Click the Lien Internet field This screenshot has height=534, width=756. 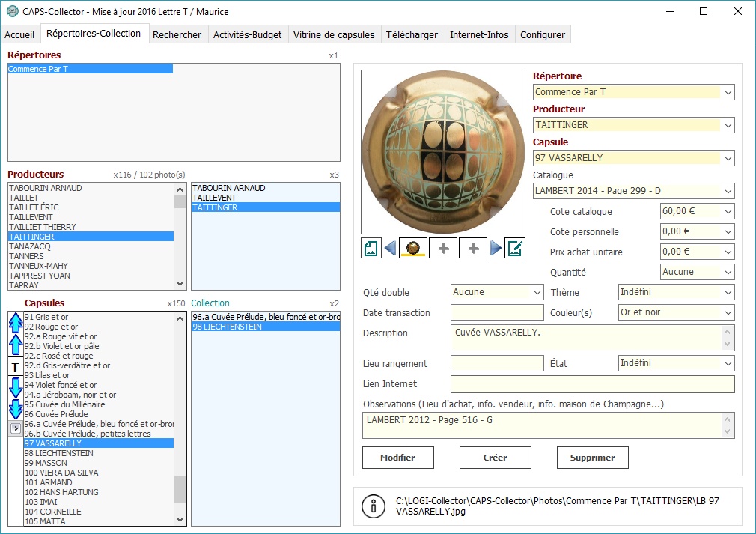(x=593, y=384)
